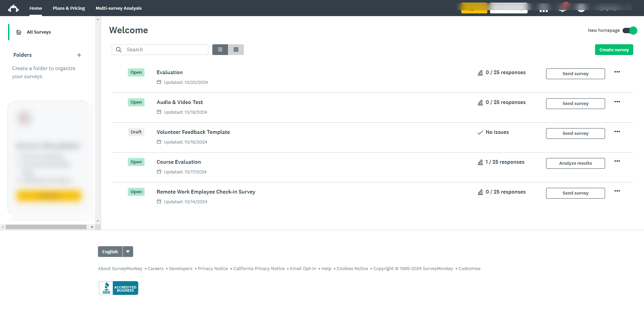644x317 pixels.
Task: Click the sidebar scroll-down arrow
Action: coord(98,221)
